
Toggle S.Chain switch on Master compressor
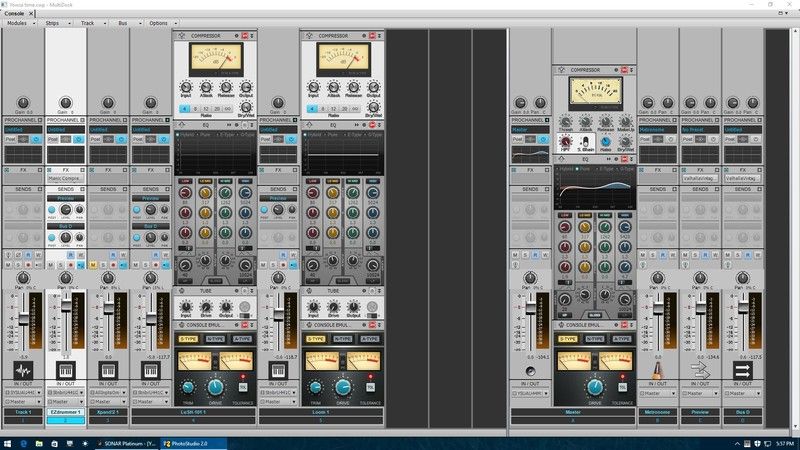[x=585, y=141]
